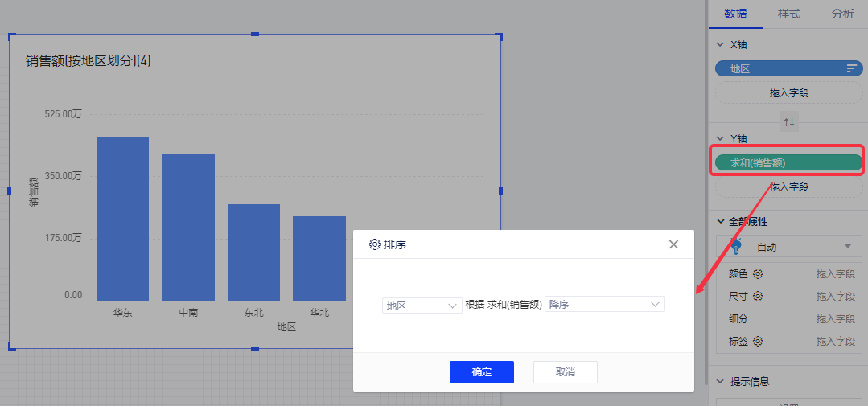Click the 确定 button
This screenshot has height=406, width=868.
point(481,372)
